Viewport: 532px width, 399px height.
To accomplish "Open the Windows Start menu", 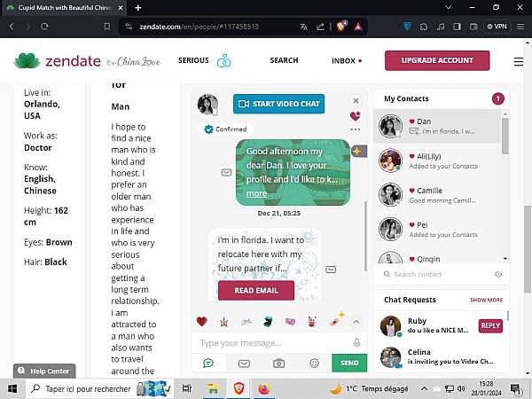I will [x=12, y=389].
